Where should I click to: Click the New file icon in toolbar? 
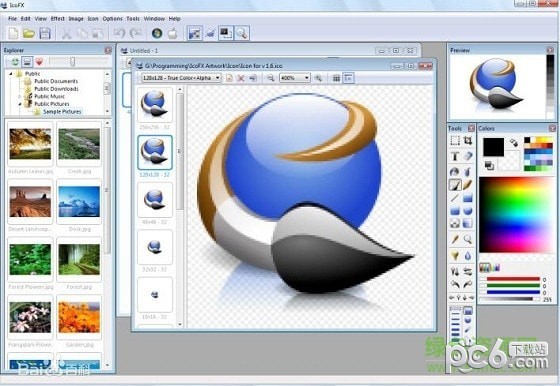13,34
